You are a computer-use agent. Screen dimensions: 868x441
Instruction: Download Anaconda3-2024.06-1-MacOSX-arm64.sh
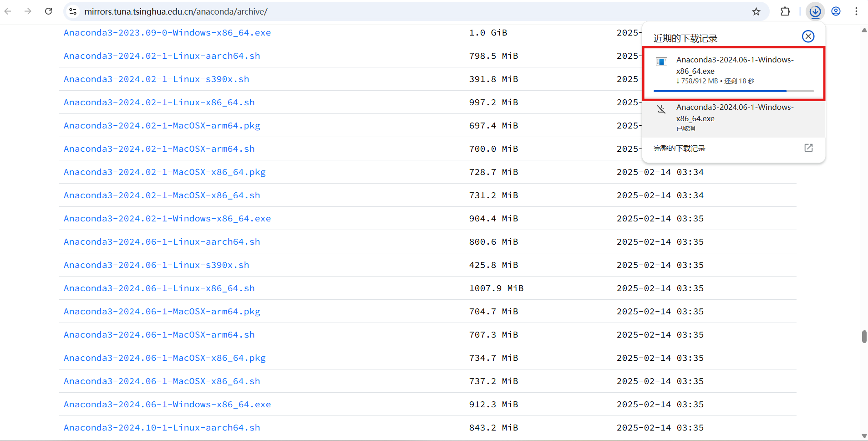(x=159, y=335)
